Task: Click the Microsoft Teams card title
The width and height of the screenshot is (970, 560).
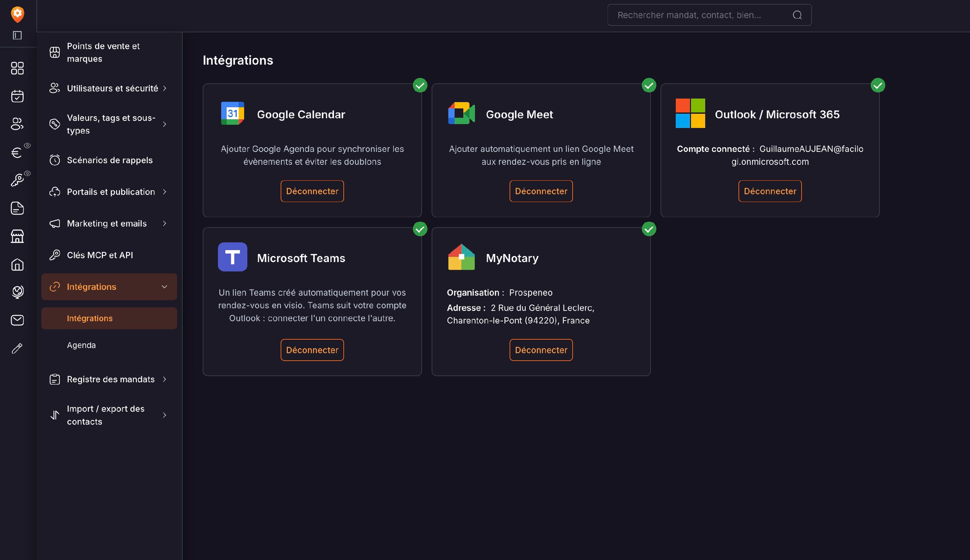Action: click(x=301, y=258)
